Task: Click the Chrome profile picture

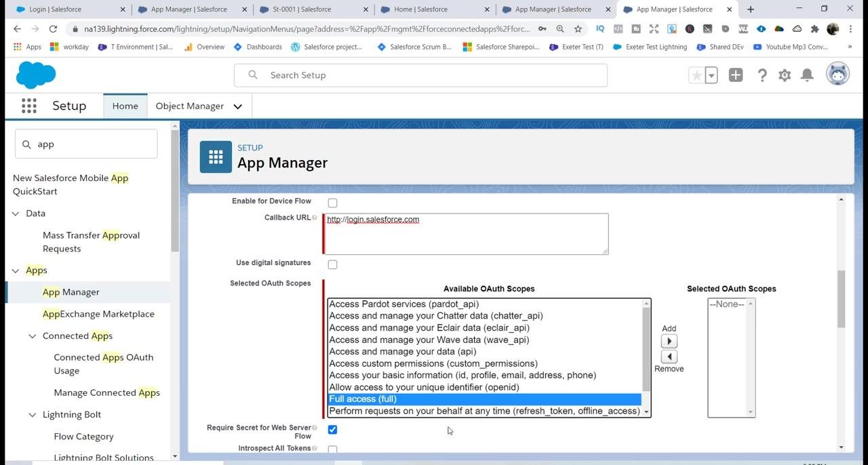Action: point(833,29)
